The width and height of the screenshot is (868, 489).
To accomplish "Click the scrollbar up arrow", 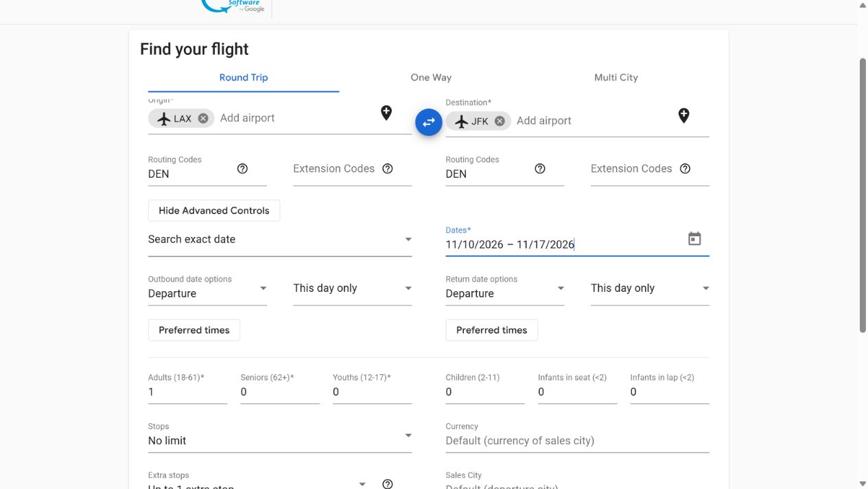I will (x=863, y=5).
